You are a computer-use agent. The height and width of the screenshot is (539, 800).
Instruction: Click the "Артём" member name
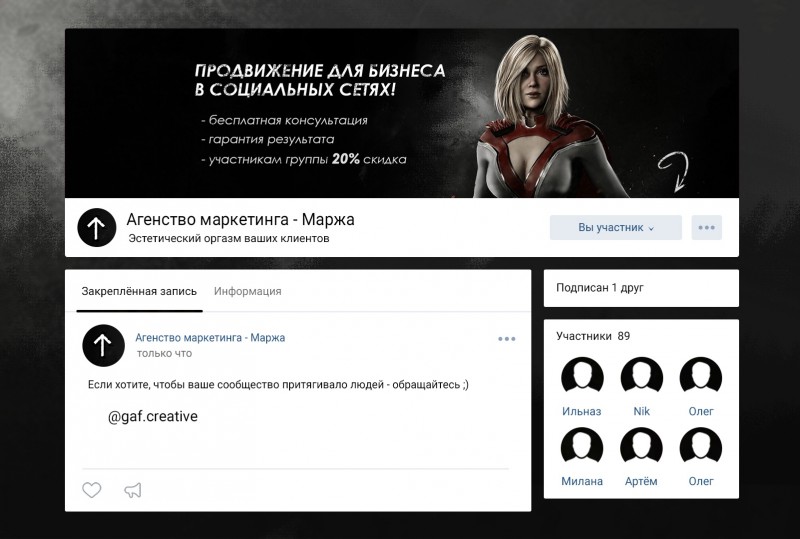coord(641,481)
